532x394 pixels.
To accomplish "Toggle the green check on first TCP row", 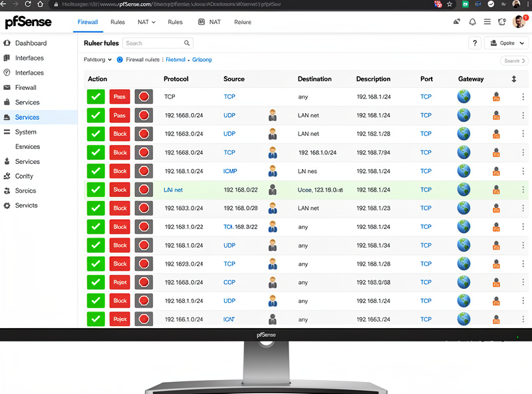I will (x=96, y=97).
